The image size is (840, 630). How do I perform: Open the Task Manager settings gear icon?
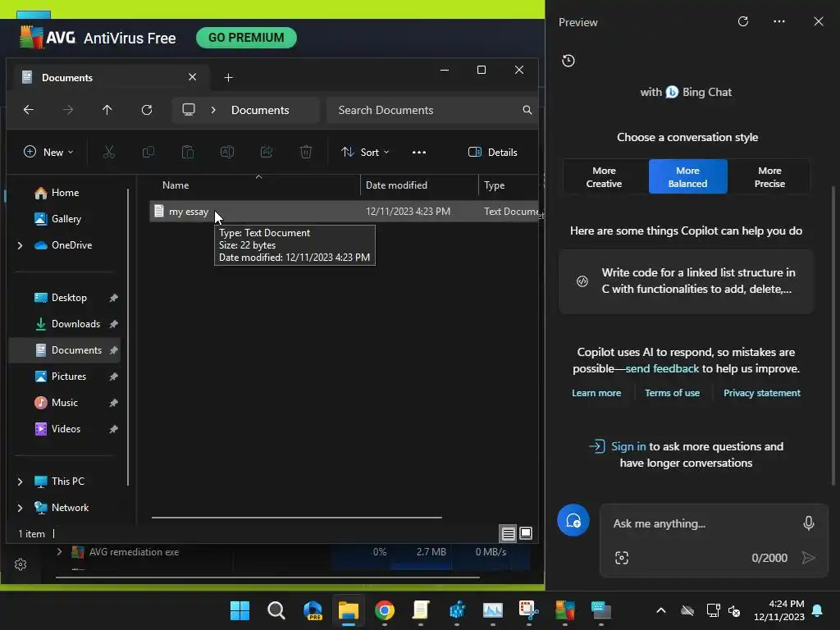21,564
